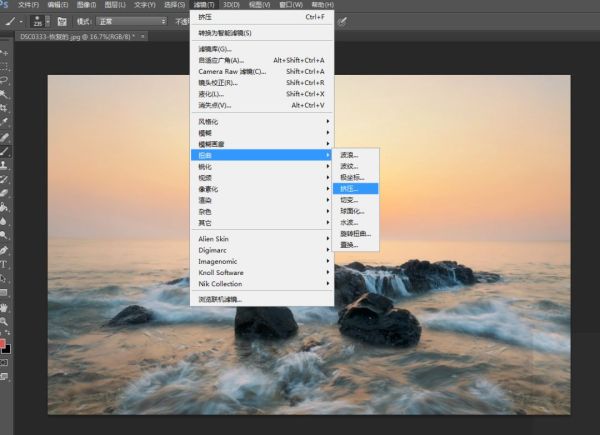600x435 pixels.
Task: Expand the 像素化 (Pixelate) submenu
Action: [262, 189]
